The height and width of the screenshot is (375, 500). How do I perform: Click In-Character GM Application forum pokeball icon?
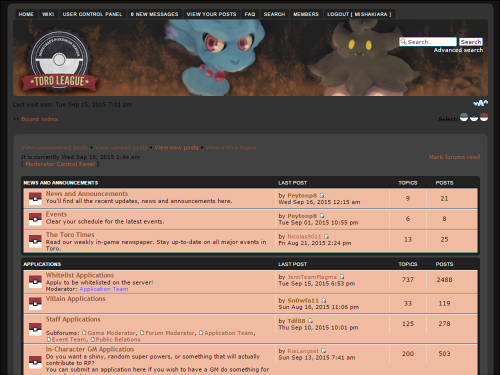coord(35,362)
